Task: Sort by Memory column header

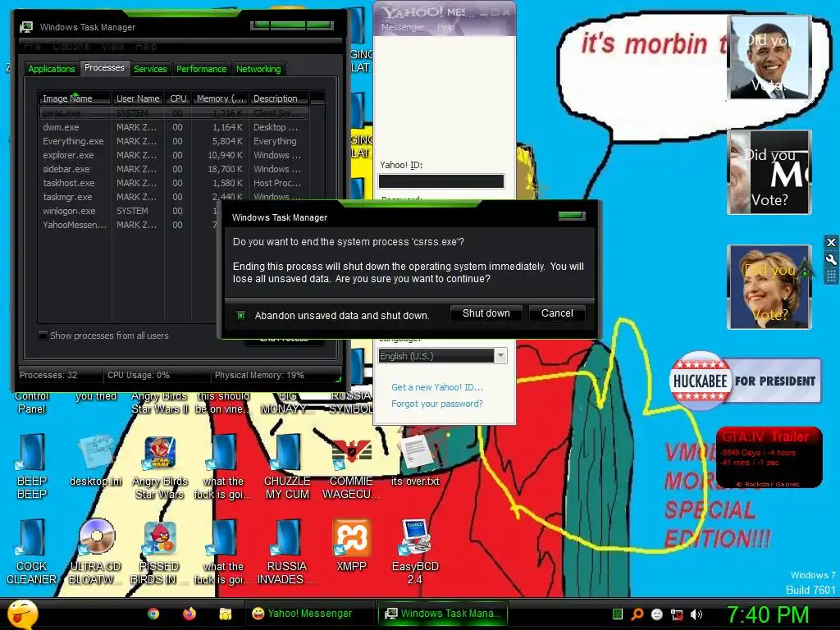Action: [x=220, y=98]
